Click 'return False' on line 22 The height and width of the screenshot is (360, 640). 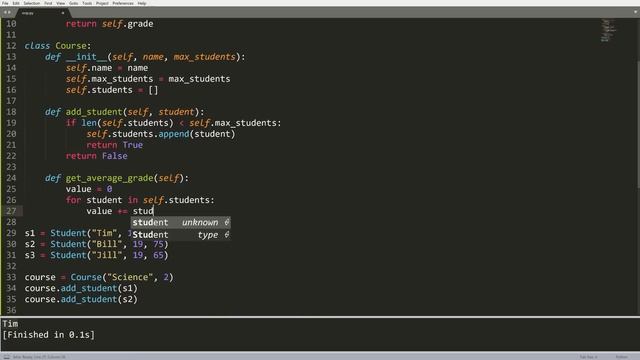pyautogui.click(x=97, y=156)
